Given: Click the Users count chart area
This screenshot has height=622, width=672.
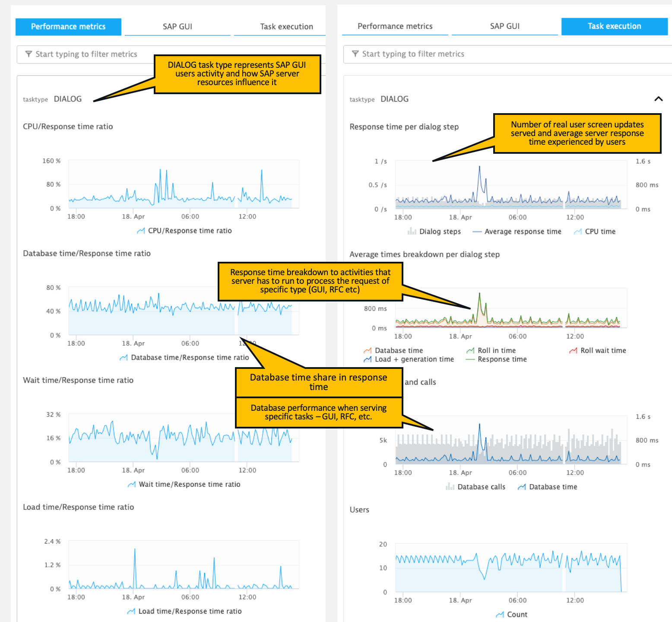Looking at the screenshot, I should pyautogui.click(x=511, y=568).
